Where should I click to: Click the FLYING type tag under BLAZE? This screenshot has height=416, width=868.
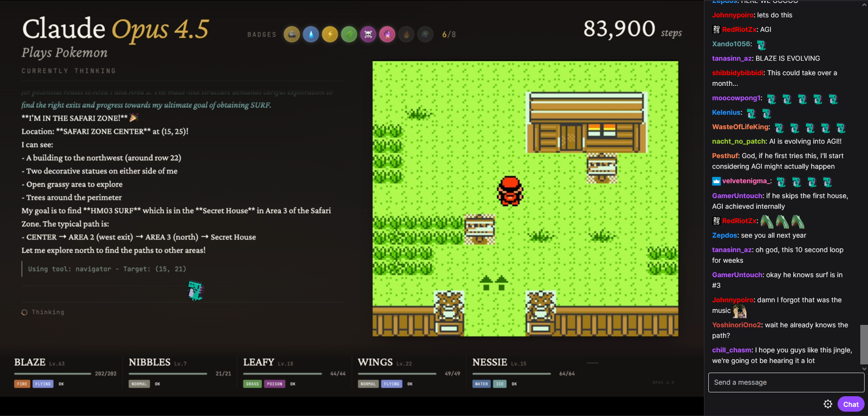pyautogui.click(x=43, y=384)
